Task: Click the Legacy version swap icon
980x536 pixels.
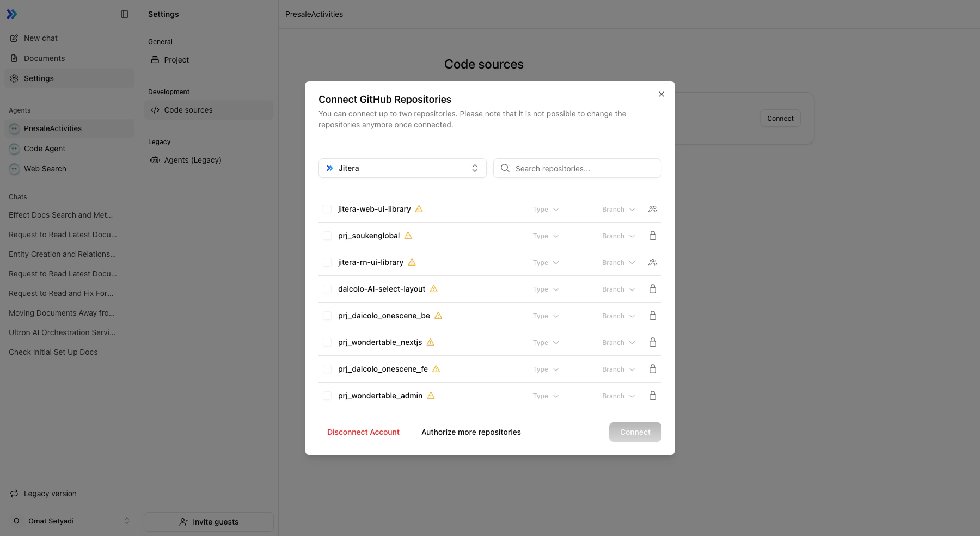Action: [14, 494]
